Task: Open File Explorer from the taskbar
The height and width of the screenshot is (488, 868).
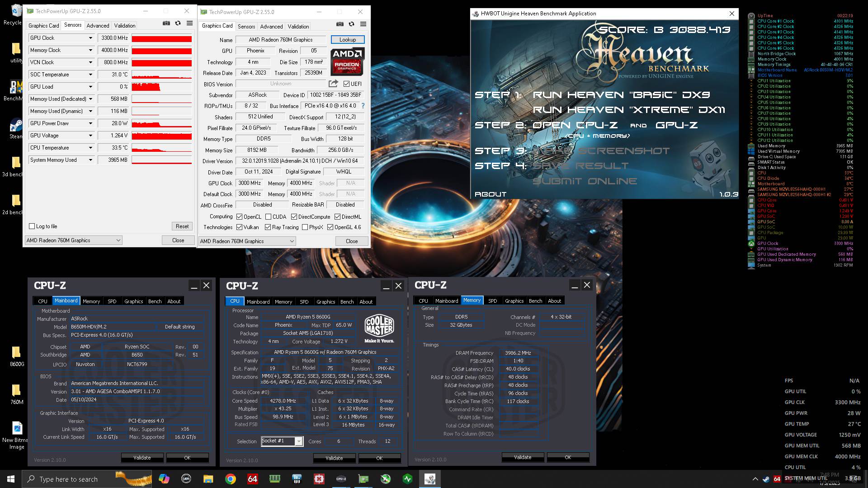Action: pyautogui.click(x=208, y=479)
